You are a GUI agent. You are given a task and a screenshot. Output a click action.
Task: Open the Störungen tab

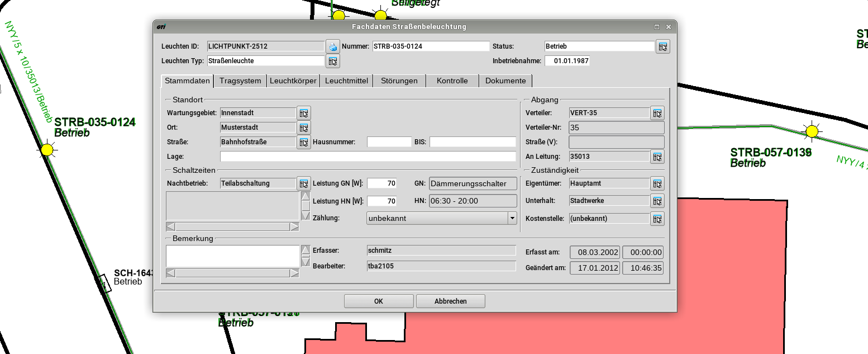399,81
